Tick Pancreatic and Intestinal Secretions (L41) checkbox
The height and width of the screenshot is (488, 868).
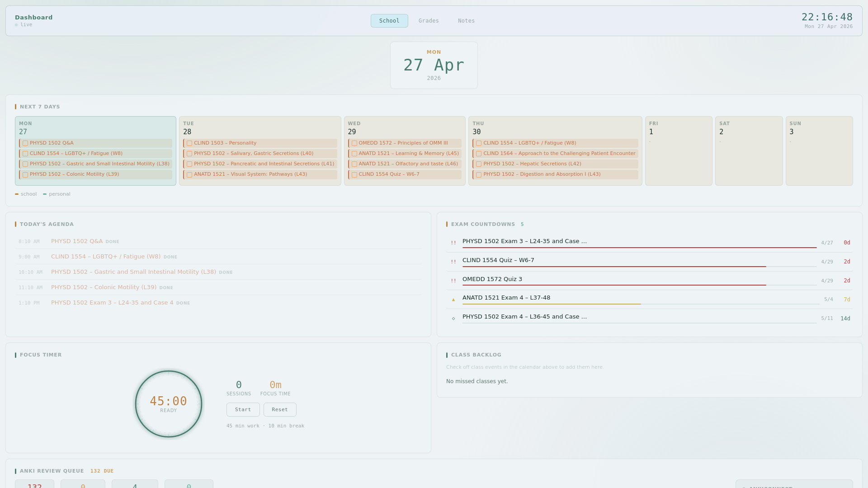(189, 164)
